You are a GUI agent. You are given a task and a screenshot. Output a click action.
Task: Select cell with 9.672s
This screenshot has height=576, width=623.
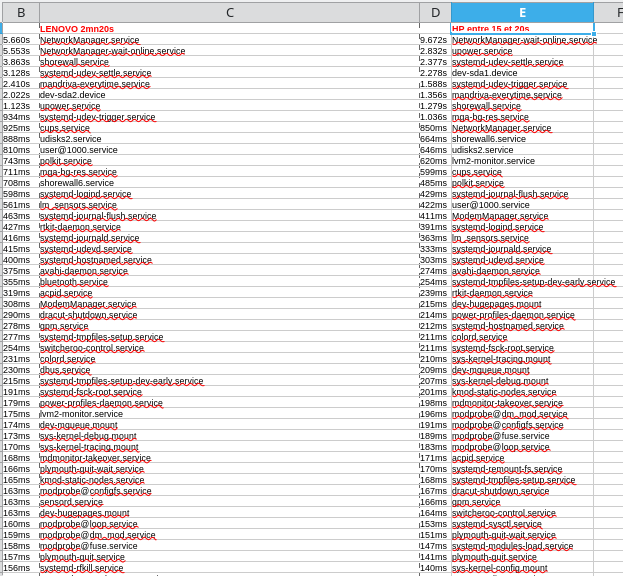435,40
